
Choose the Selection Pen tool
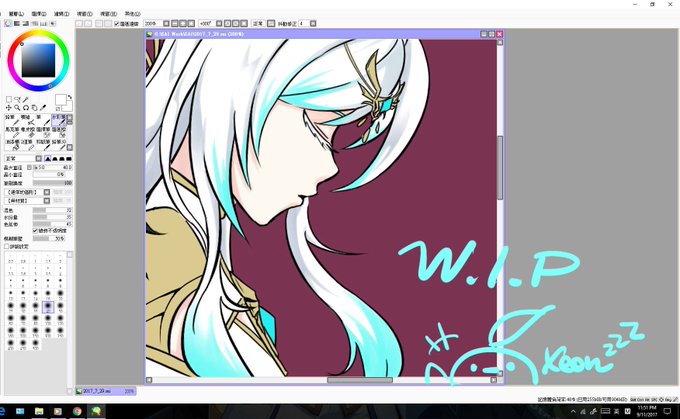[x=43, y=132]
